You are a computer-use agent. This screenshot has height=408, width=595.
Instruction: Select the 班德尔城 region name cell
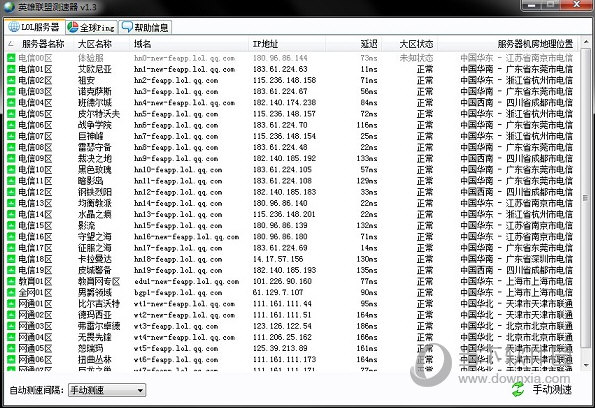pyautogui.click(x=94, y=102)
